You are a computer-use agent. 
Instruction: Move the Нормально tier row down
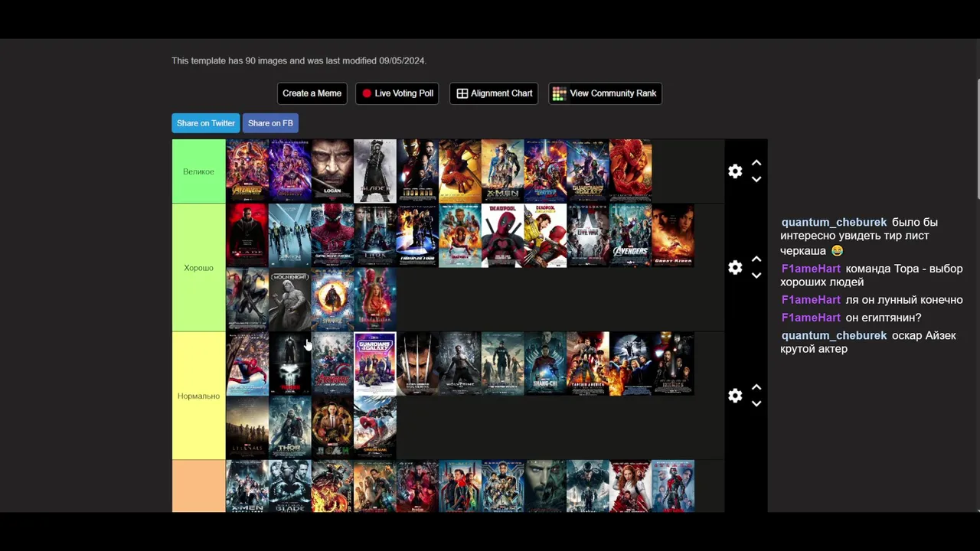pyautogui.click(x=756, y=404)
